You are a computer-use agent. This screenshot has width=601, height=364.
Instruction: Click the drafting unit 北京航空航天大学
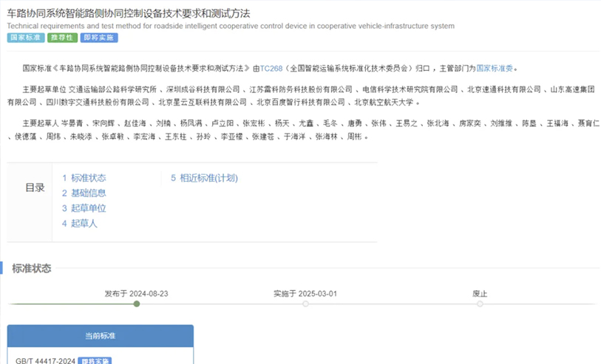click(384, 102)
